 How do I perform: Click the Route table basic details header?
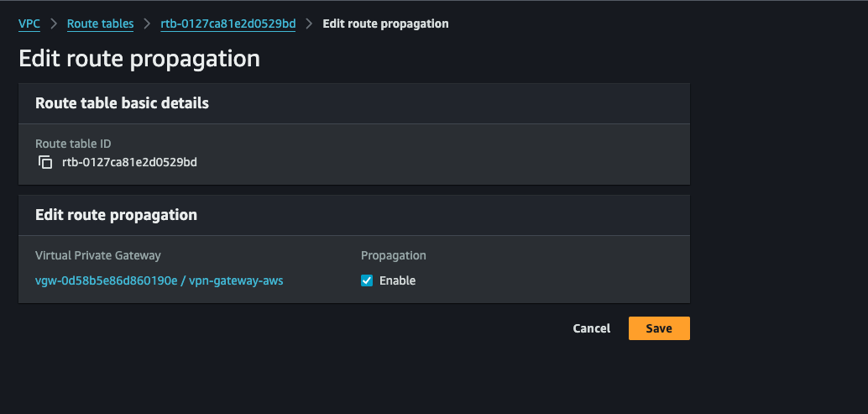click(x=122, y=103)
